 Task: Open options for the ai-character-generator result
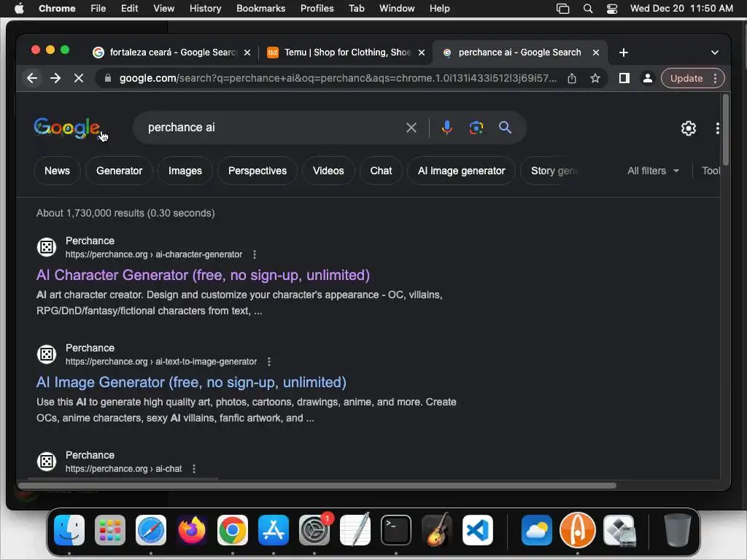tap(255, 254)
